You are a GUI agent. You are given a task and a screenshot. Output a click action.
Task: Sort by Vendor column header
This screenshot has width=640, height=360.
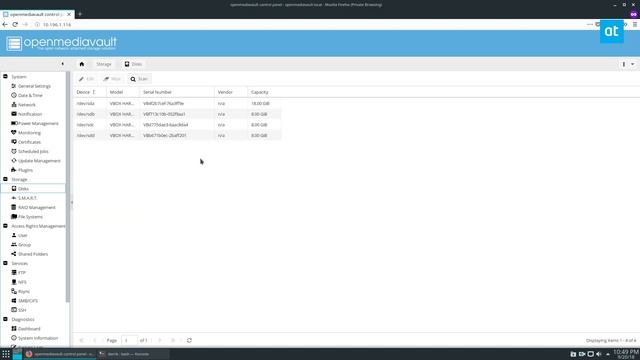coord(231,92)
